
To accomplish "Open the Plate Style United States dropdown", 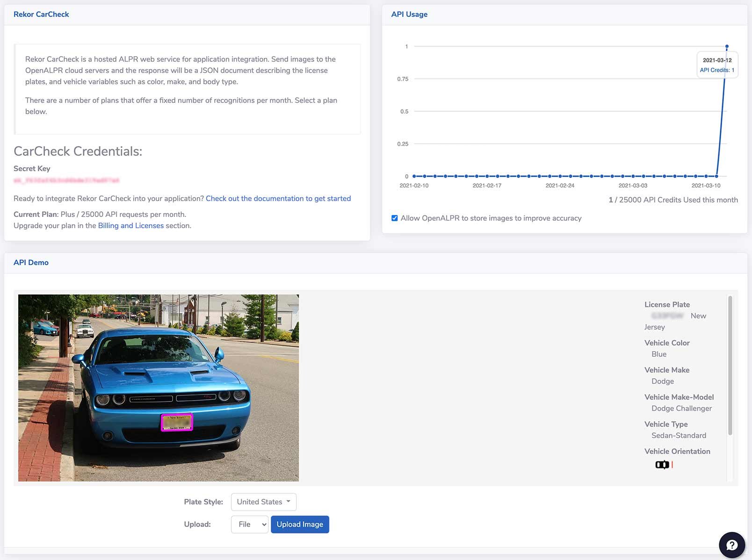I will pyautogui.click(x=263, y=502).
